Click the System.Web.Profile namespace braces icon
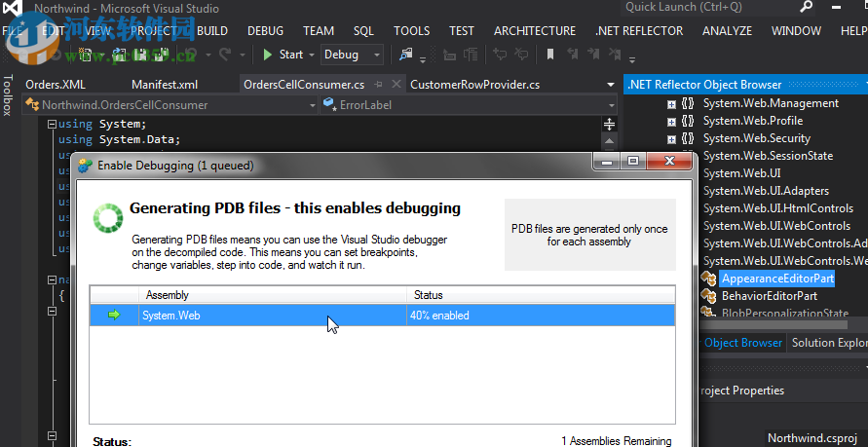The height and width of the screenshot is (447, 868). click(x=688, y=121)
